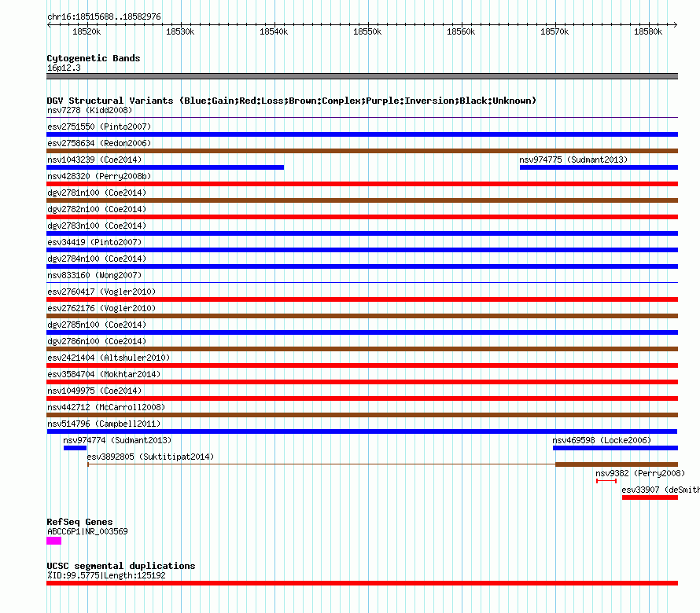Click the nsv1043239 (Coe2014) blue bar
Image resolution: width=700 pixels, height=613 pixels.
tap(165, 167)
